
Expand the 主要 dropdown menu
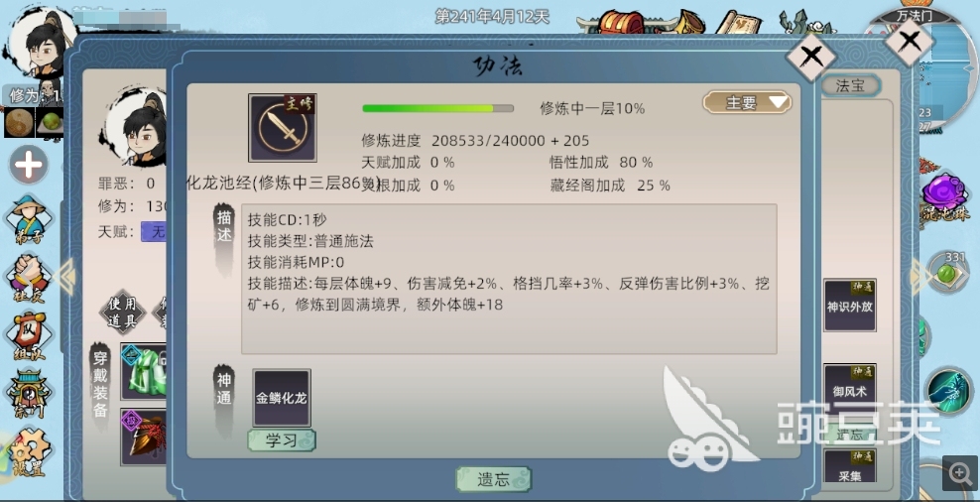748,102
